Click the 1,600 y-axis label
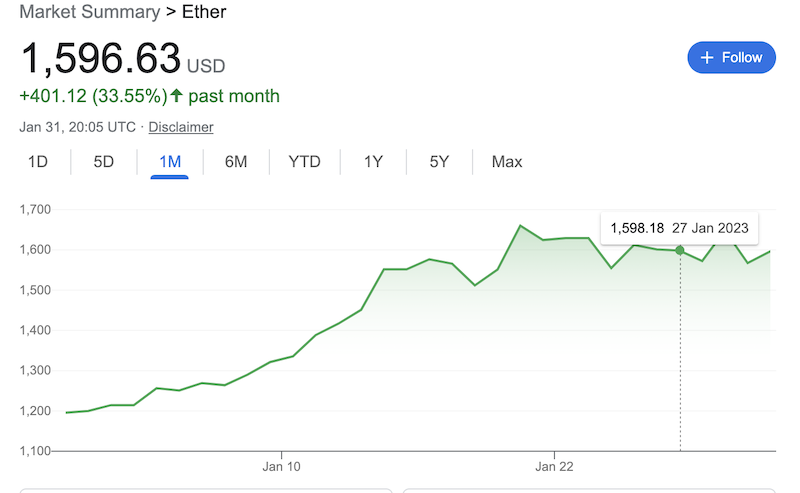This screenshot has width=800, height=493. tap(35, 250)
